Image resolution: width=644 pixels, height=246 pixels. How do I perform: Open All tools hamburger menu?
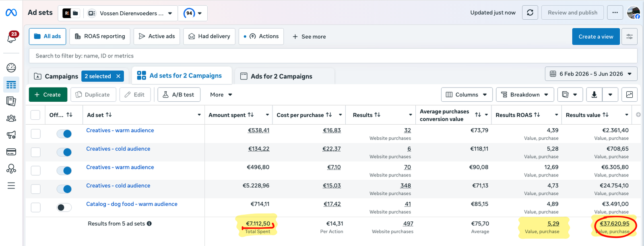pos(11,186)
